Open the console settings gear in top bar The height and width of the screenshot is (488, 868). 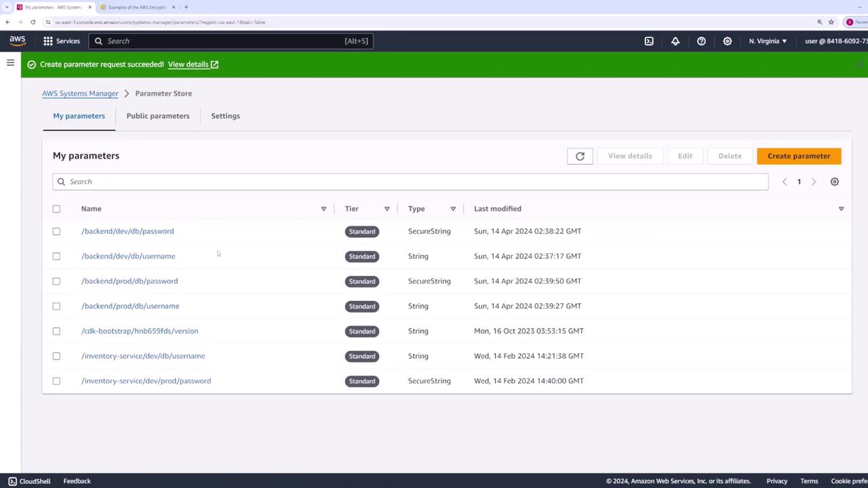pos(728,41)
